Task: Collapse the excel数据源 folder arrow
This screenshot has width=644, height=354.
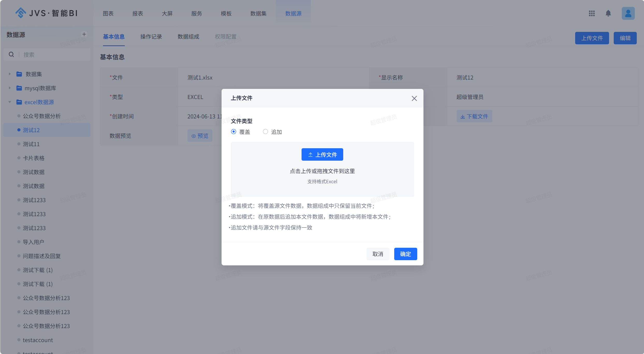Action: [10, 102]
